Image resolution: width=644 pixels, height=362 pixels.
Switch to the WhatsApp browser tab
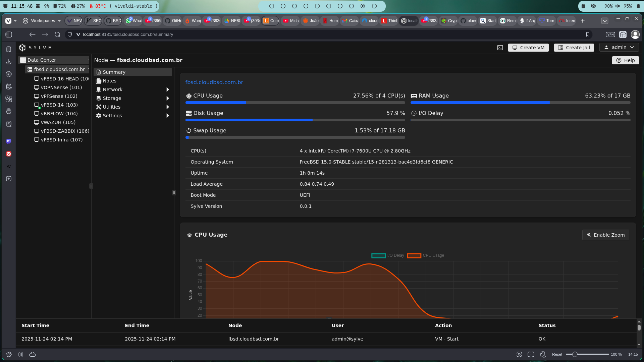(133, 21)
